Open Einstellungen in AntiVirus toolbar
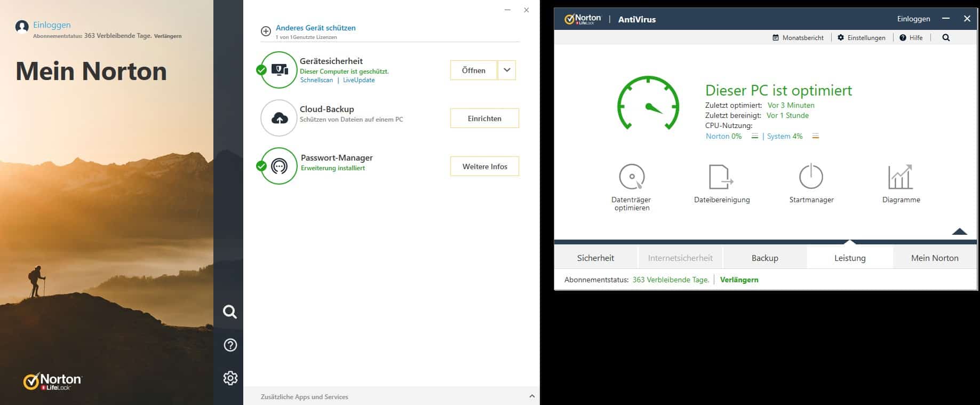This screenshot has height=405, width=980. tap(862, 38)
